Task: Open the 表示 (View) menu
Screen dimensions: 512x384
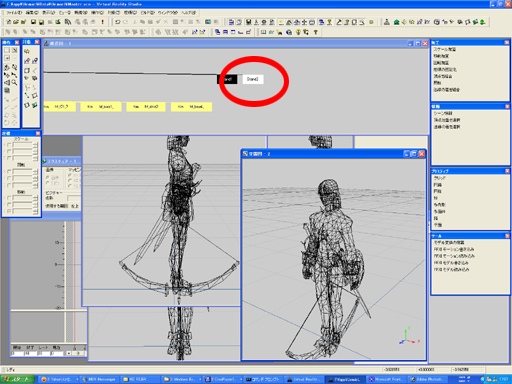Action: pos(49,13)
